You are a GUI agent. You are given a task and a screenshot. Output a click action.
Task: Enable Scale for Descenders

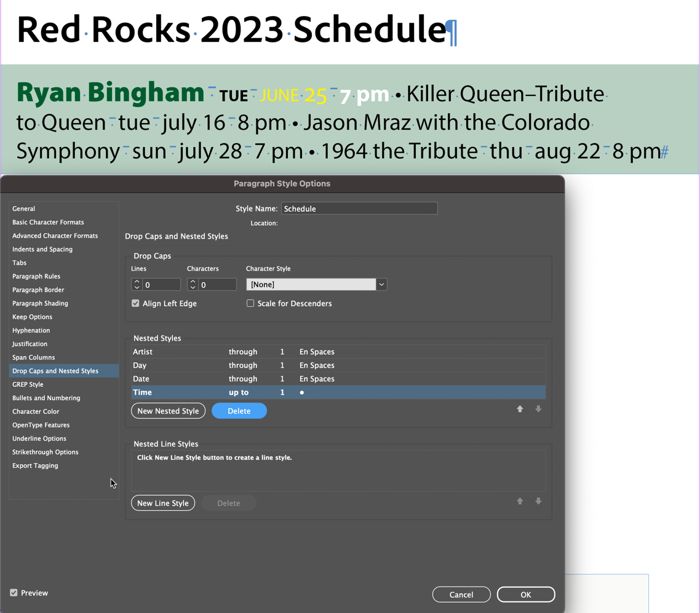coord(250,303)
